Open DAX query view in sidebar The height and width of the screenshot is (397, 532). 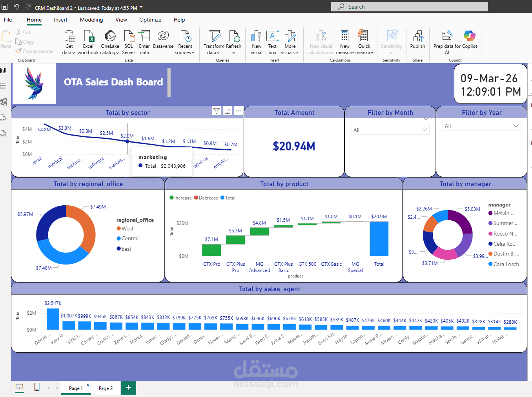4,118
